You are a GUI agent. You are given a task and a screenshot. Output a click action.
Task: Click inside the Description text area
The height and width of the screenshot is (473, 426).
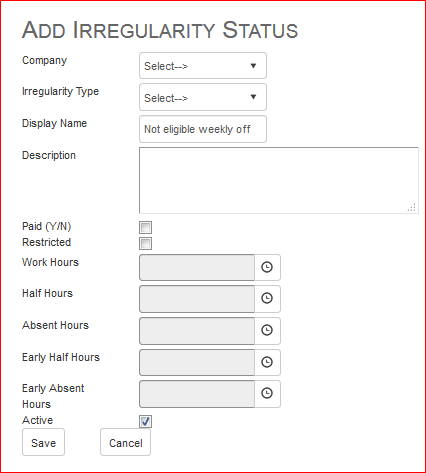coord(279,180)
